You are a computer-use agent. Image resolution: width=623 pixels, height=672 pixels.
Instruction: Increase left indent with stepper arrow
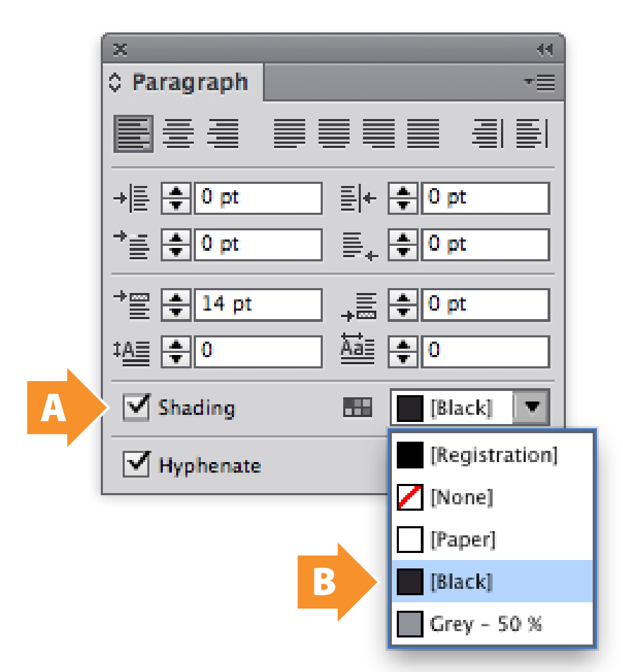(176, 192)
